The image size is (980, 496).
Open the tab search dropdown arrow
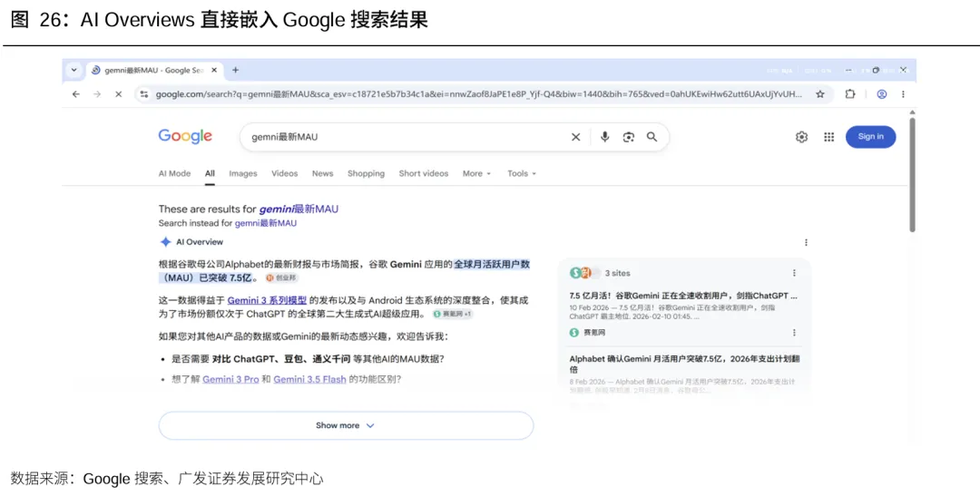click(x=73, y=70)
